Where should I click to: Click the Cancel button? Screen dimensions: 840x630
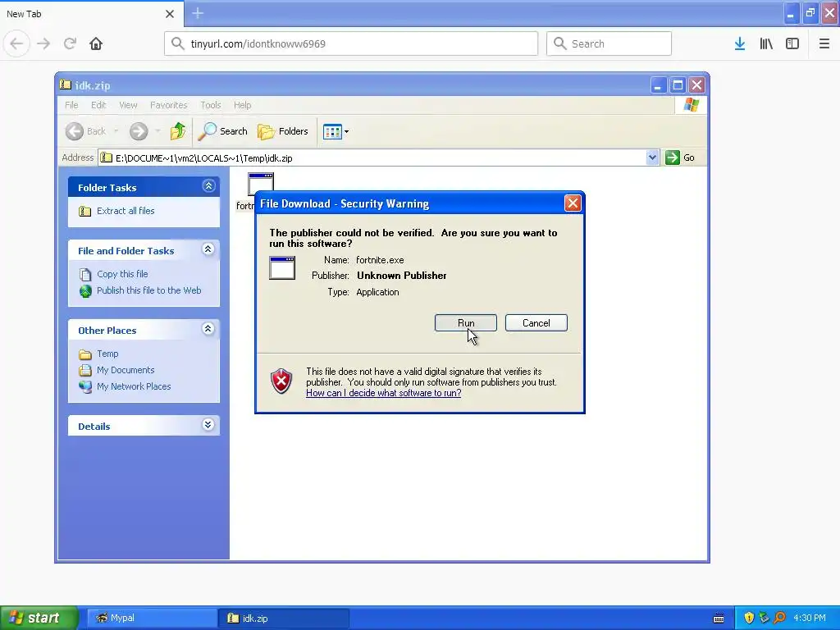coord(536,323)
